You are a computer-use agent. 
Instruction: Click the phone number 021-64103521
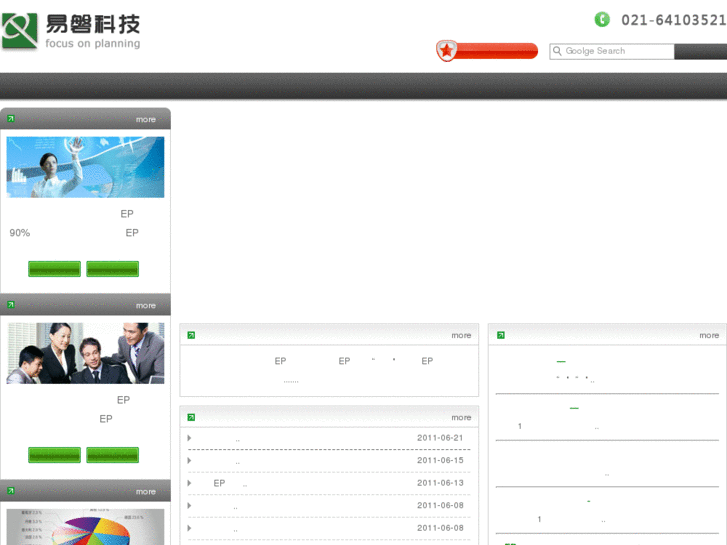673,20
